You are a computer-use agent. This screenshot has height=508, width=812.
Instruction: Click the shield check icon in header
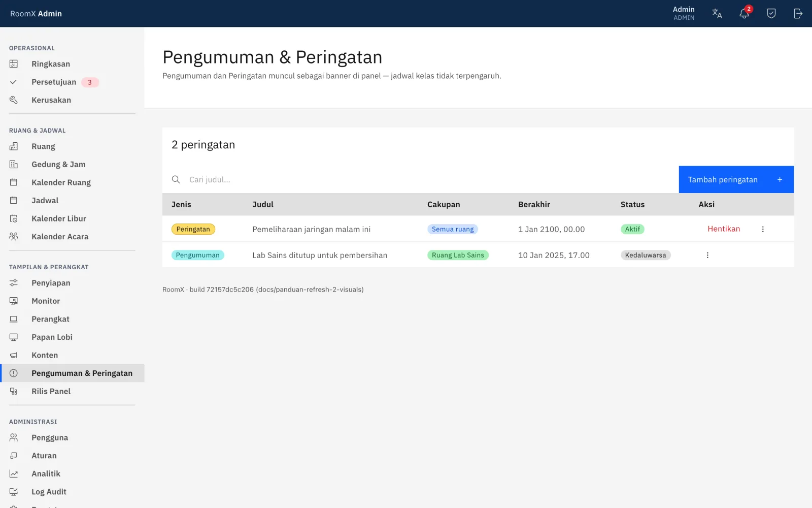click(x=771, y=14)
